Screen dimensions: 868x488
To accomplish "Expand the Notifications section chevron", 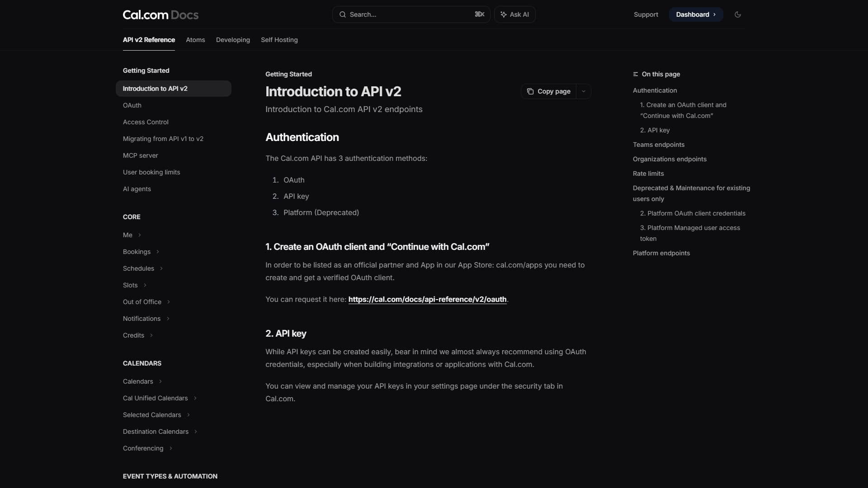I will pos(168,319).
